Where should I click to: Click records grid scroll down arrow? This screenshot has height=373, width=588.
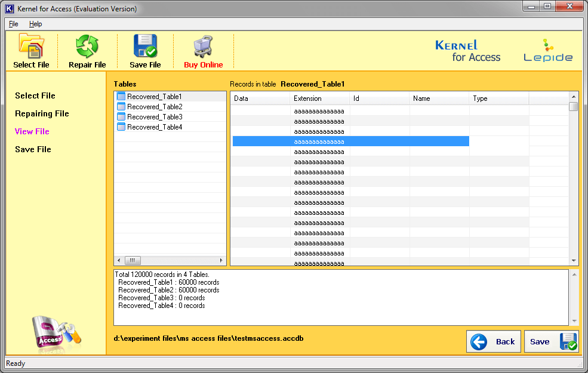(574, 261)
